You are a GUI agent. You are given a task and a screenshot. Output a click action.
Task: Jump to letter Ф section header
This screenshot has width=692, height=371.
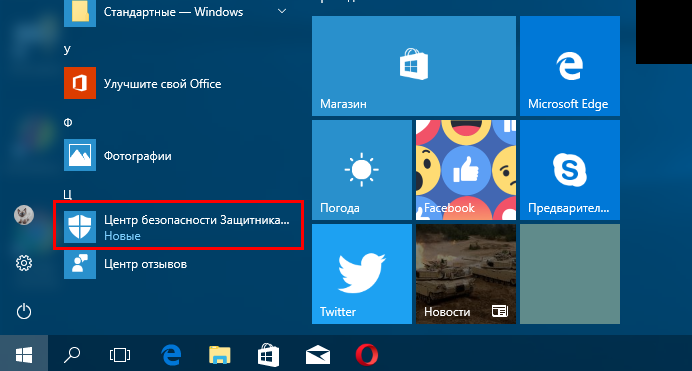(x=68, y=122)
